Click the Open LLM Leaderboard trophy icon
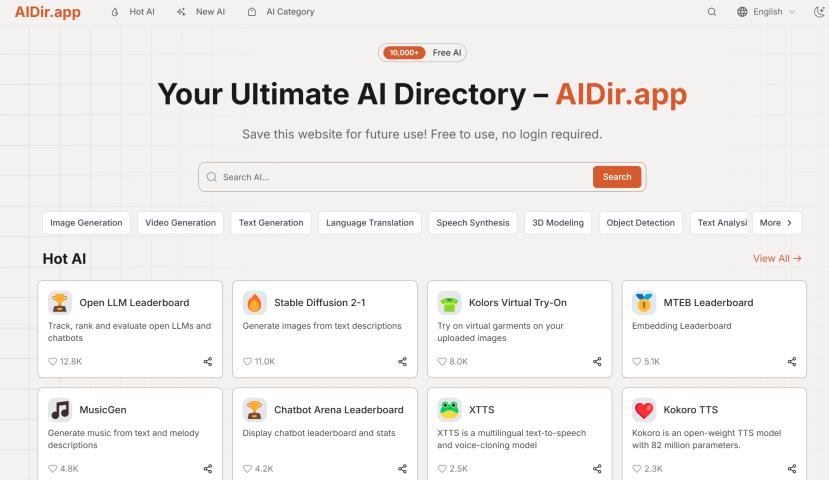 60,303
